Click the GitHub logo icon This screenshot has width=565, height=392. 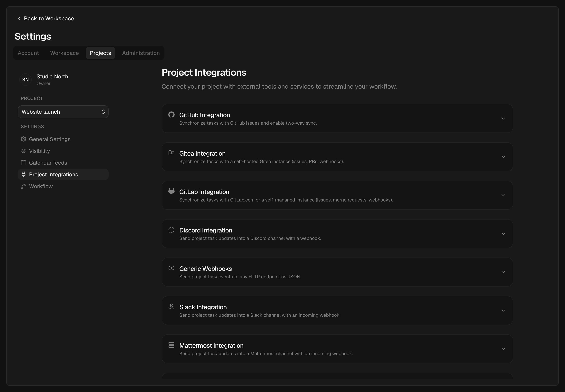[171, 114]
